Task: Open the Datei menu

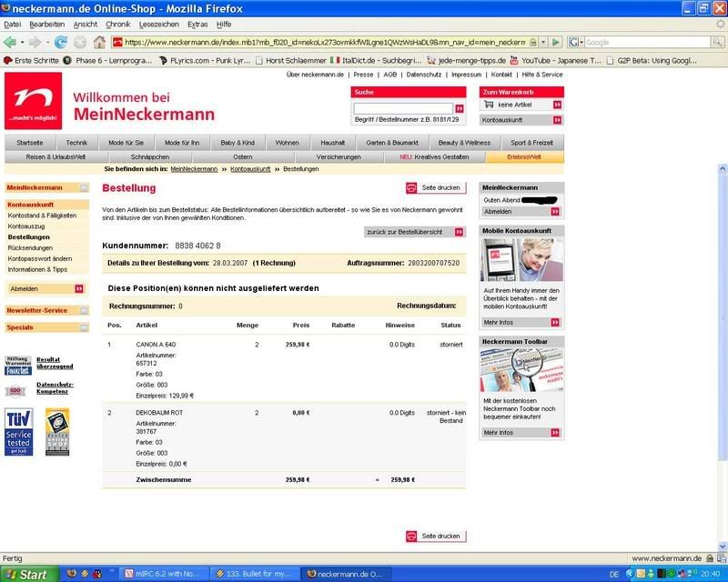Action: click(13, 25)
